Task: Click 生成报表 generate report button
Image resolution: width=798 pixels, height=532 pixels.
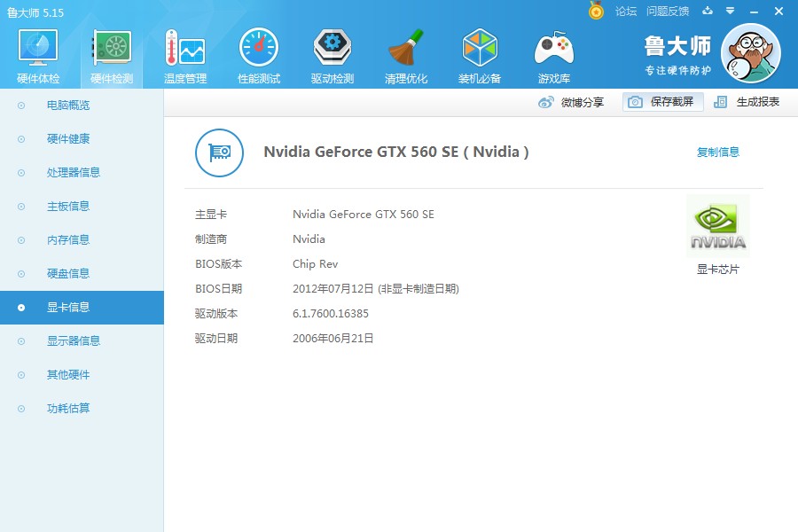Action: coord(747,102)
